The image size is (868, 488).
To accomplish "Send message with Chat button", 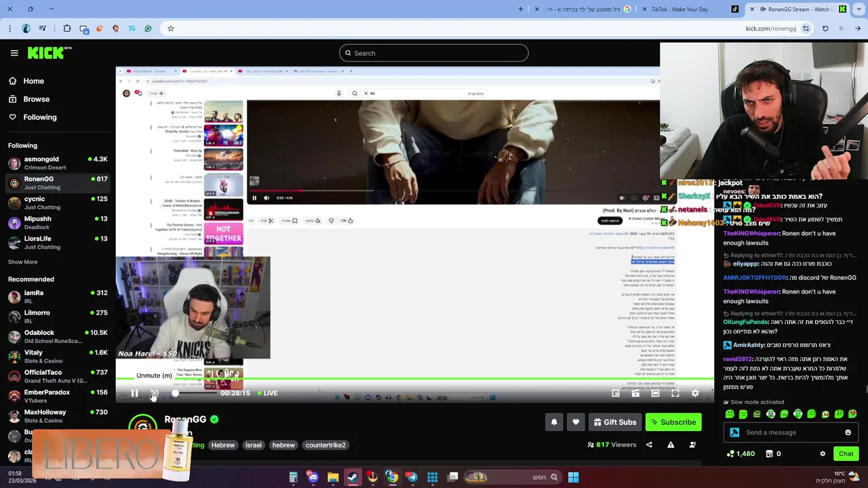I will click(846, 454).
